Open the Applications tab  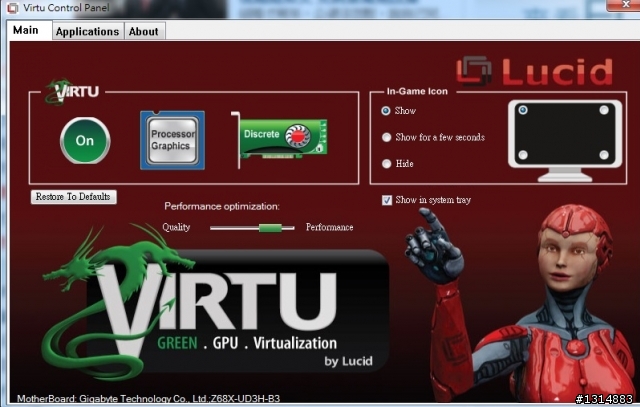pos(87,31)
